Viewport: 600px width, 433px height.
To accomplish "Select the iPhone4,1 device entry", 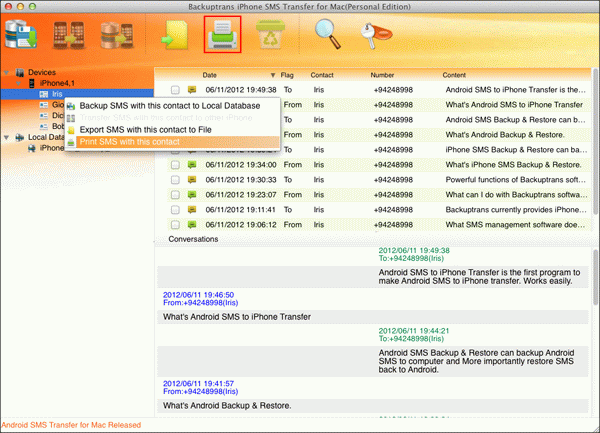I will (x=57, y=83).
